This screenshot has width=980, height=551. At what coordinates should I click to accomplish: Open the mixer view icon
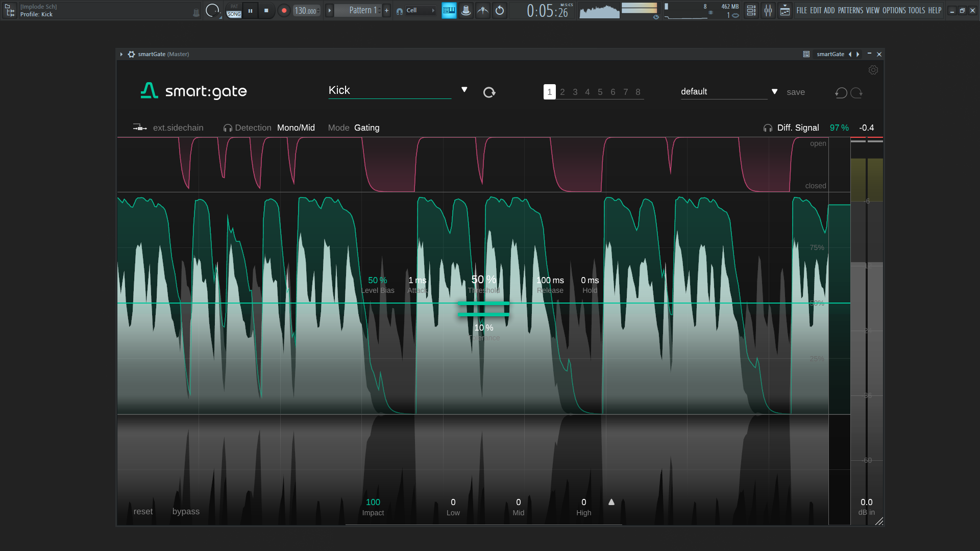[768, 10]
